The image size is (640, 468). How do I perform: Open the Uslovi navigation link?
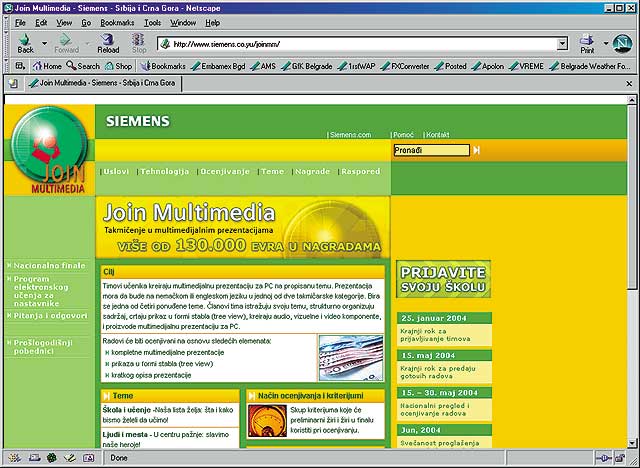tap(116, 171)
